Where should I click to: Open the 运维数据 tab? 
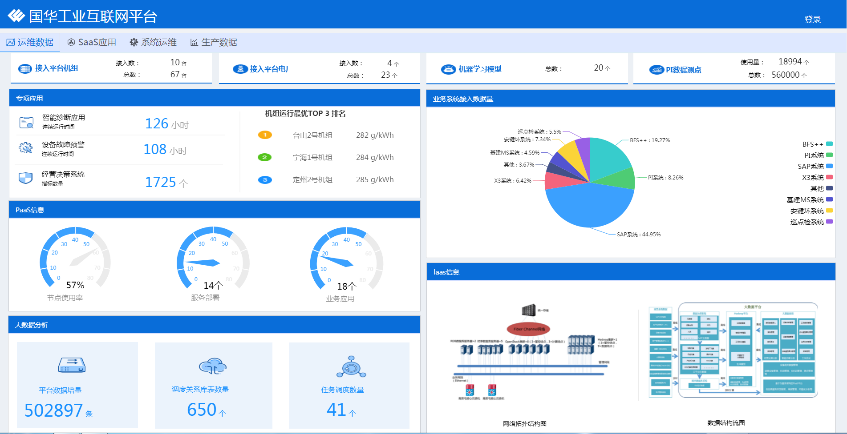coord(30,42)
